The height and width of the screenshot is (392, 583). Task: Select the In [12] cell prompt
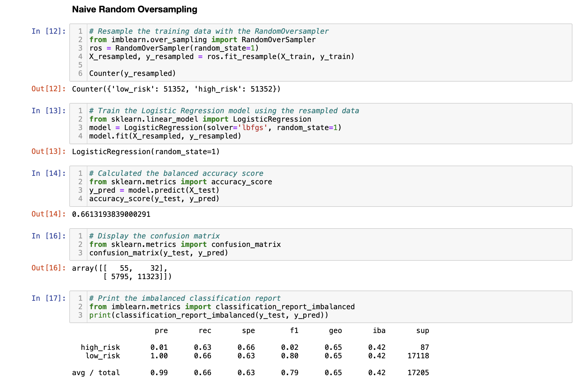pyautogui.click(x=49, y=31)
